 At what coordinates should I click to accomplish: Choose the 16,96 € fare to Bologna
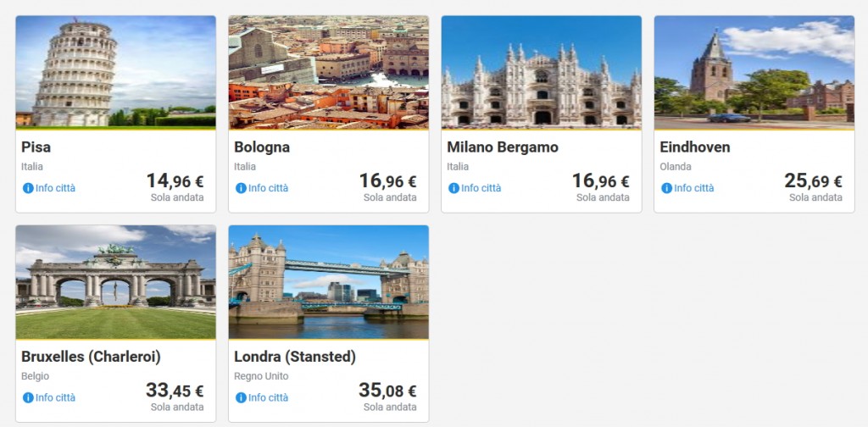click(387, 181)
